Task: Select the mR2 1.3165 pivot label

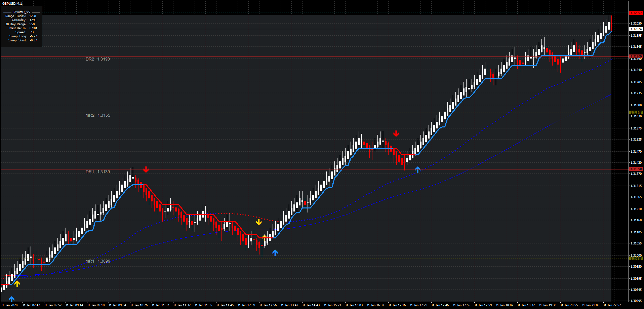Action: [x=97, y=115]
